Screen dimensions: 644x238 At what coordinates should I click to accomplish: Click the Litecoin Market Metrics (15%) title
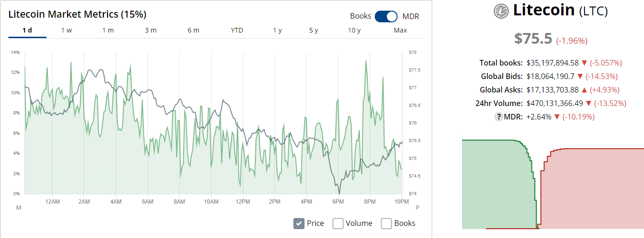pos(78,14)
